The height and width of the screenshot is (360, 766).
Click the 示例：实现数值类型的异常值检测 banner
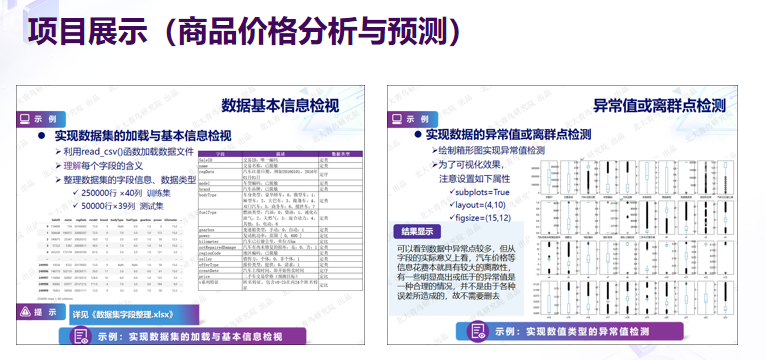[569, 331]
